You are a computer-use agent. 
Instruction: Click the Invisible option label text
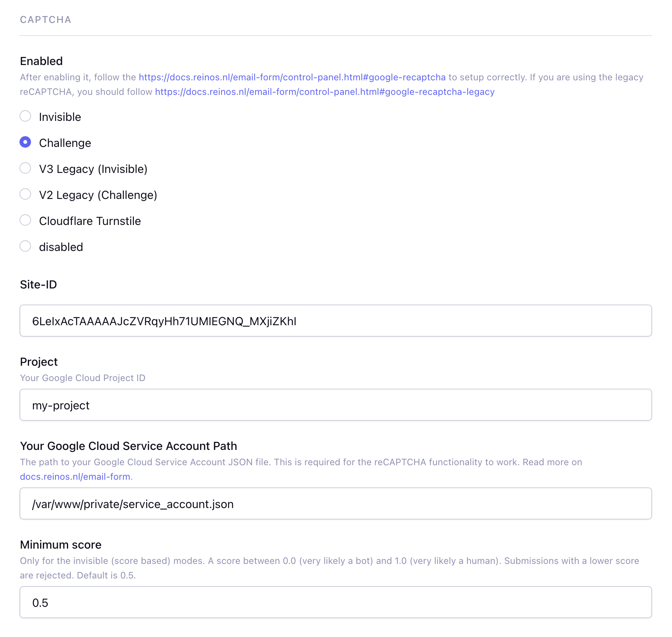(x=60, y=117)
